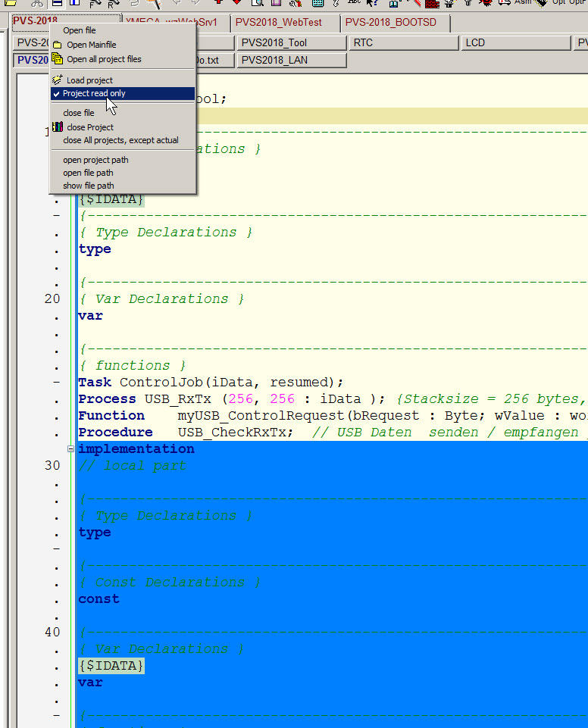Select show file path entry
Viewport: 588px width, 728px height.
(x=123, y=186)
